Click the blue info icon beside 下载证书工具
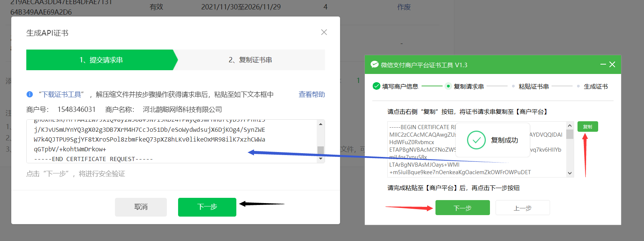The image size is (644, 241). click(30, 94)
